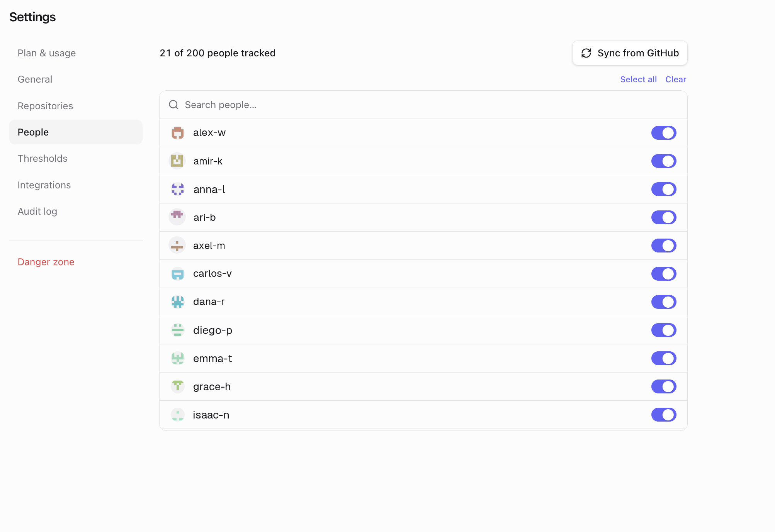Click amir-k's avatar icon
Screen dimensions: 775x532
coord(177,161)
